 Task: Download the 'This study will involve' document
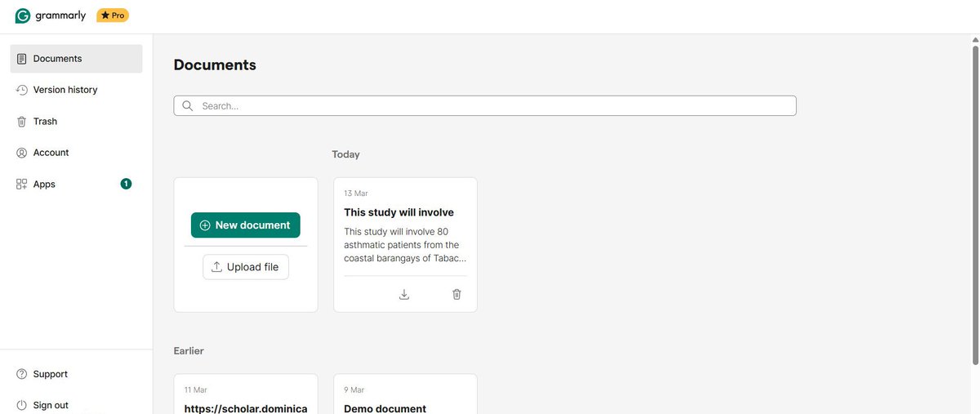[x=404, y=294]
